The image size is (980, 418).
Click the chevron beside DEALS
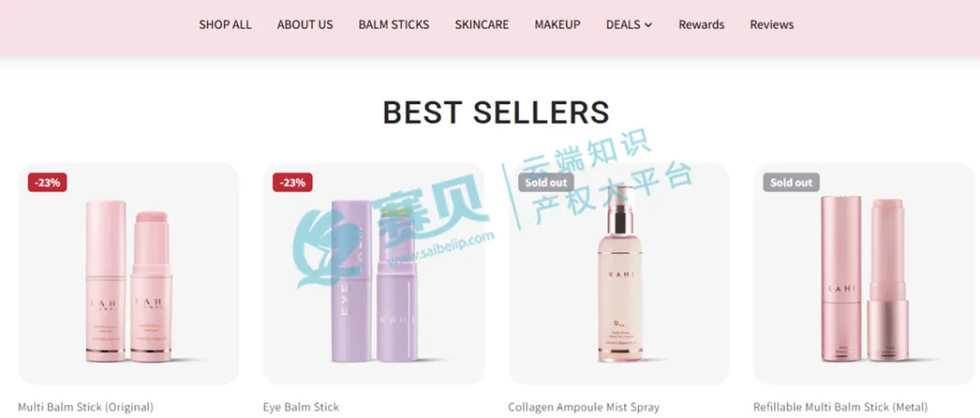pyautogui.click(x=648, y=25)
